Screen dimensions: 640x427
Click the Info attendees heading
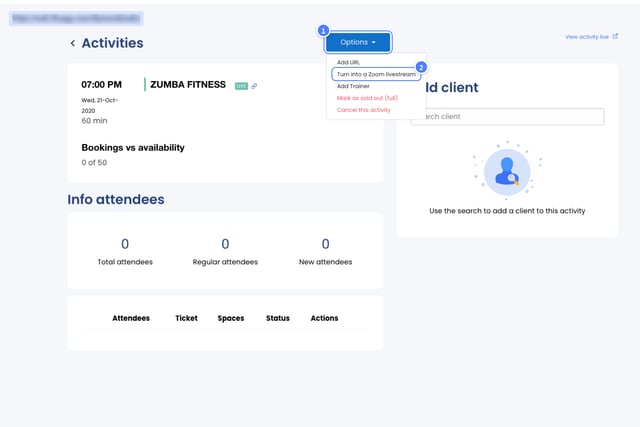[116, 199]
